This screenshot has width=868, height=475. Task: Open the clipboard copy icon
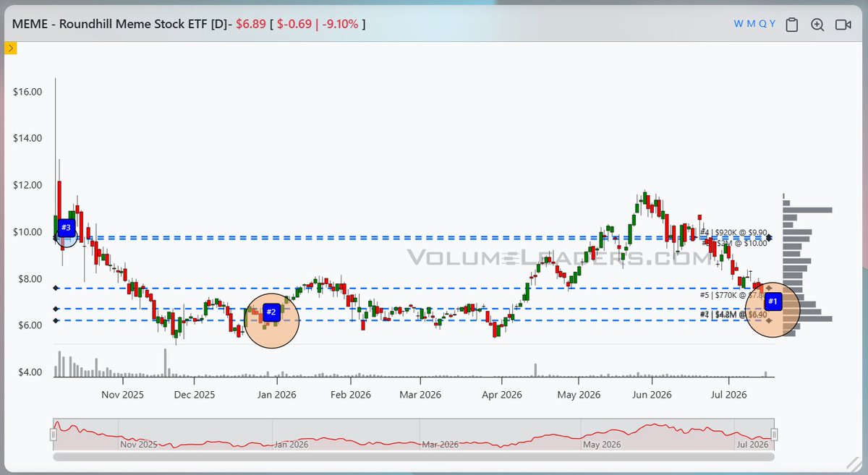(x=792, y=25)
